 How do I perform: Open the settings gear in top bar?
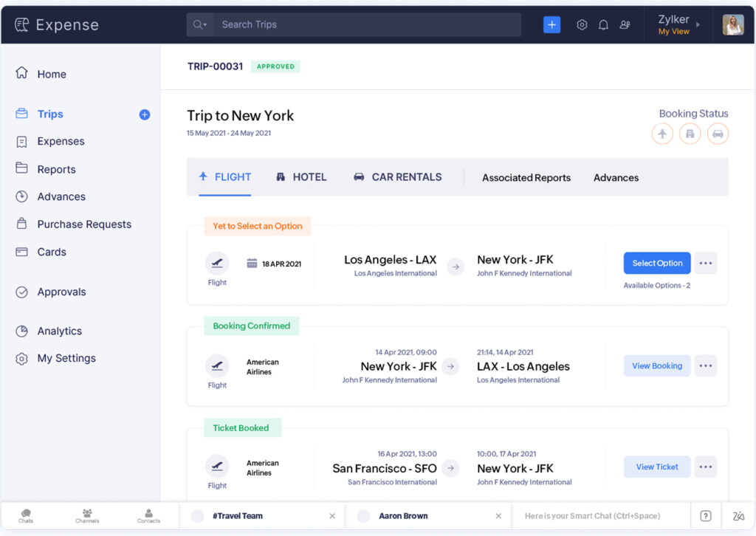pos(582,24)
